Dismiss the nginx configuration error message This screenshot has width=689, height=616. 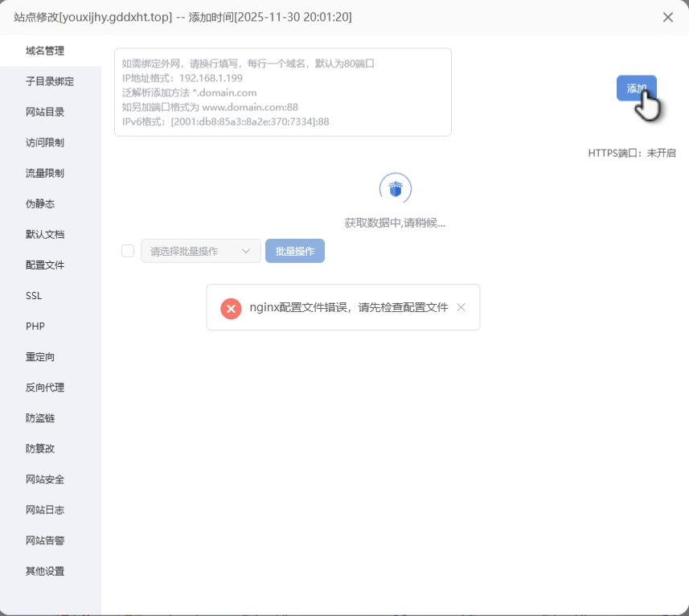pos(461,307)
